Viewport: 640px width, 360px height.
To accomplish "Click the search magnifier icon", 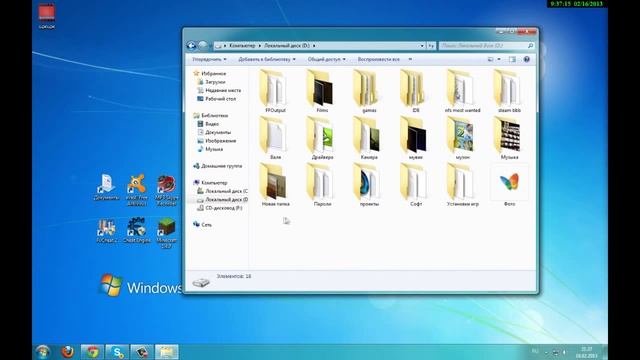I will pos(530,46).
